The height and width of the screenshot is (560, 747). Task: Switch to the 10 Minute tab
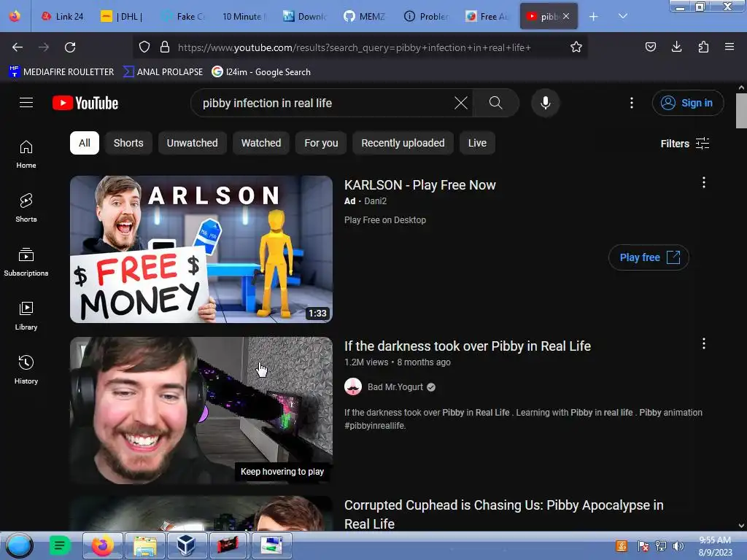[244, 17]
